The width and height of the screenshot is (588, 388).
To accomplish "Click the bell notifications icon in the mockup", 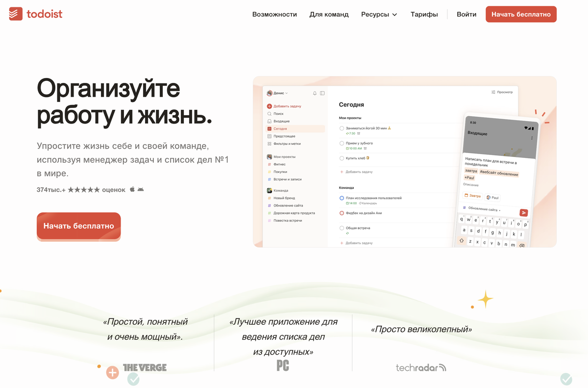I will 315,93.
